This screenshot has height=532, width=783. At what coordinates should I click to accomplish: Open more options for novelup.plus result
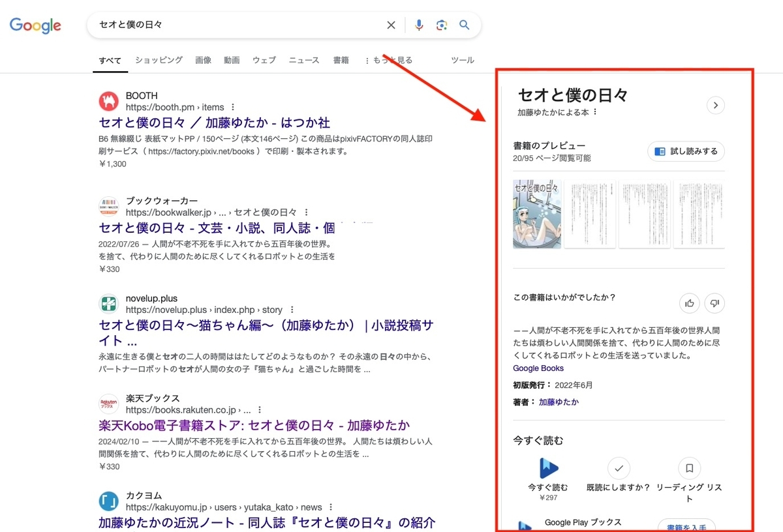coord(292,310)
